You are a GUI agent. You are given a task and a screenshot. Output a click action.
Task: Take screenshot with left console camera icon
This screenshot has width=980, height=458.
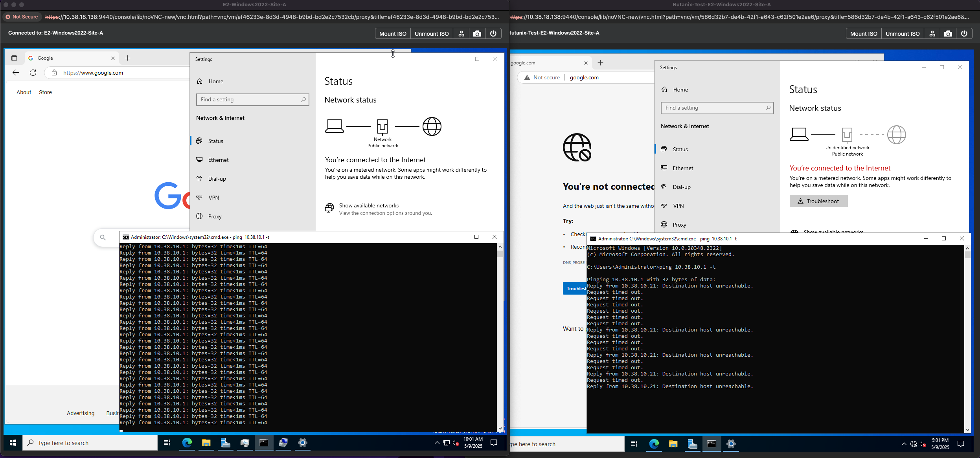pyautogui.click(x=477, y=34)
